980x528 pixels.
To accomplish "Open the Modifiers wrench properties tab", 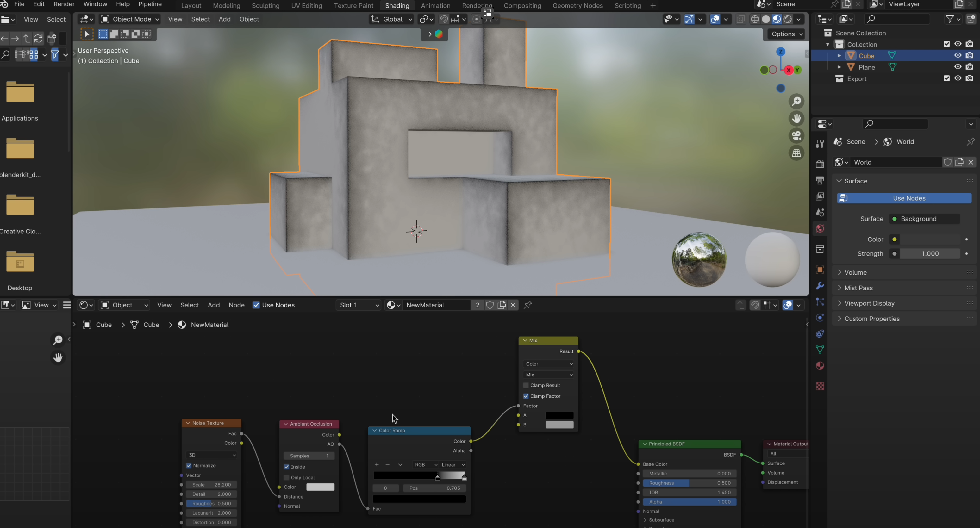I will [x=820, y=286].
